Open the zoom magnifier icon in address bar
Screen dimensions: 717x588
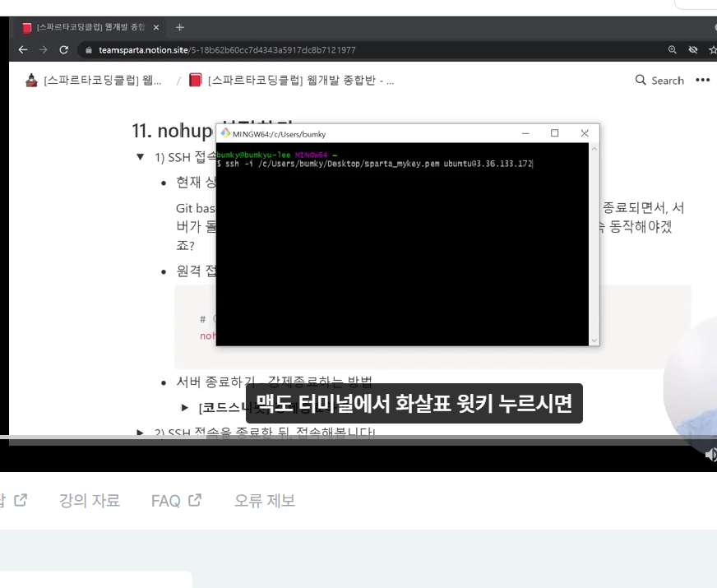coord(673,50)
